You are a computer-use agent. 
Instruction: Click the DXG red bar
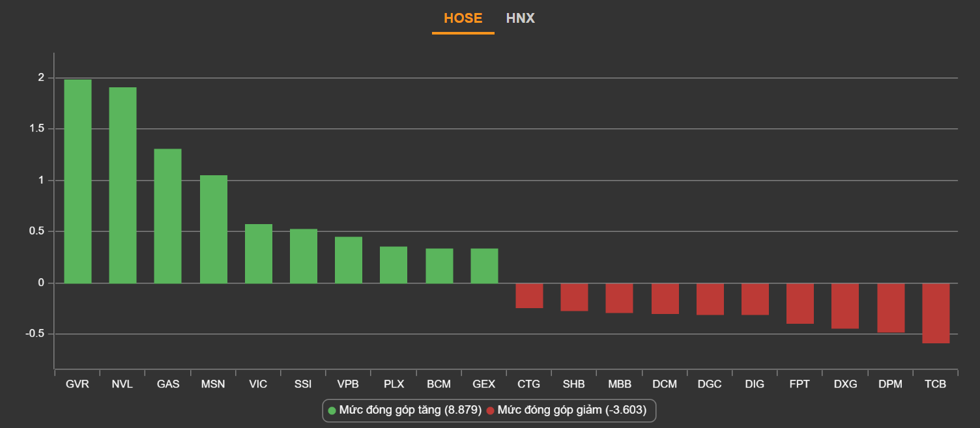point(844,306)
